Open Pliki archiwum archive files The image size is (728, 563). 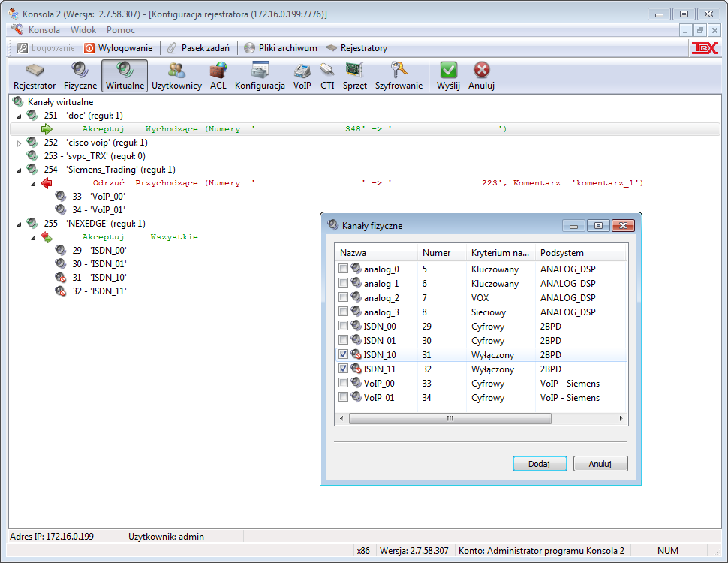(281, 48)
